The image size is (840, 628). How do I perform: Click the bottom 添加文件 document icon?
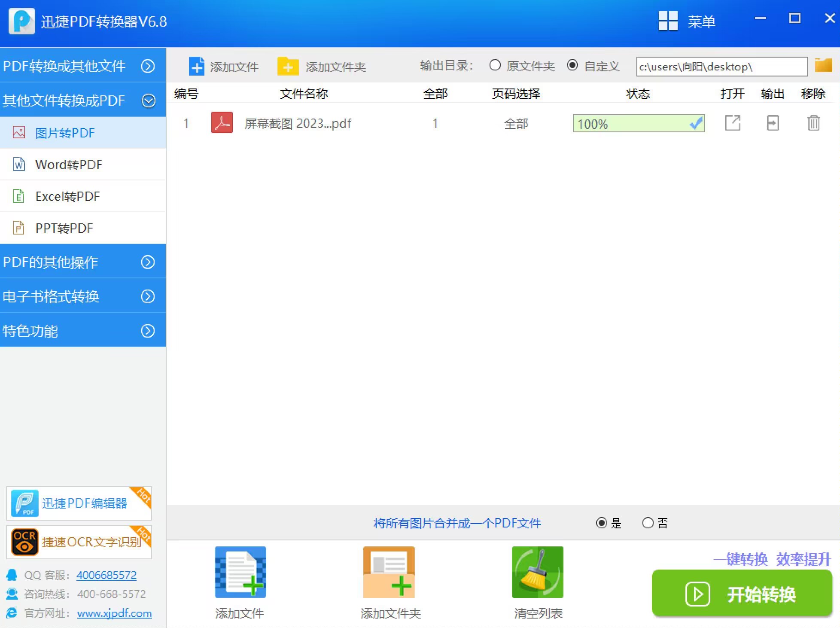coord(240,572)
